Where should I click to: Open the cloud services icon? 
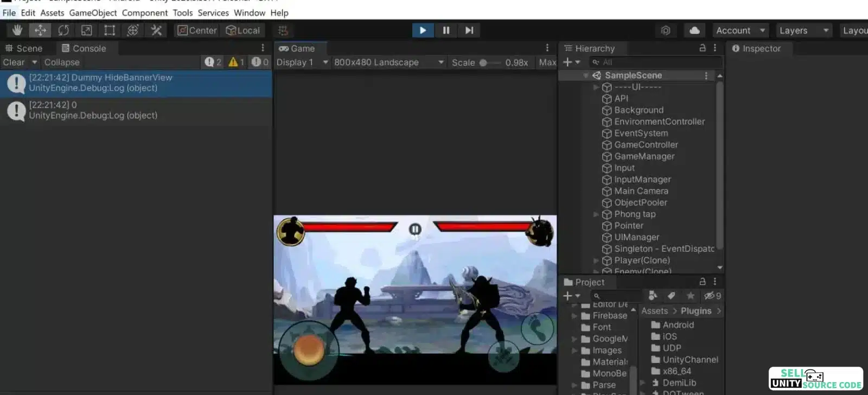coord(694,30)
